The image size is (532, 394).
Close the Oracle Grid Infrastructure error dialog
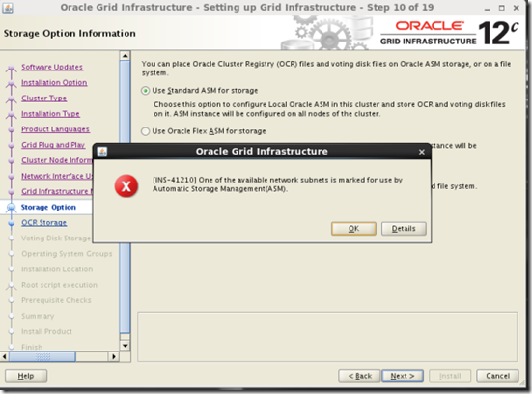(x=421, y=152)
